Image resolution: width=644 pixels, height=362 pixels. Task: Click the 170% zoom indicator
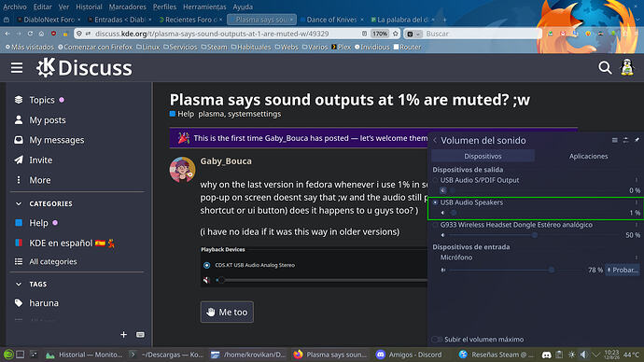tap(380, 34)
